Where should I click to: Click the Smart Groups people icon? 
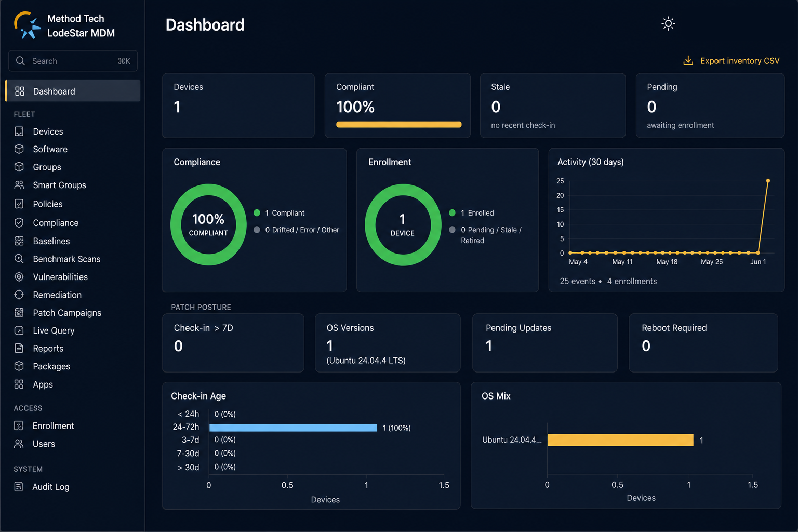[x=19, y=185]
